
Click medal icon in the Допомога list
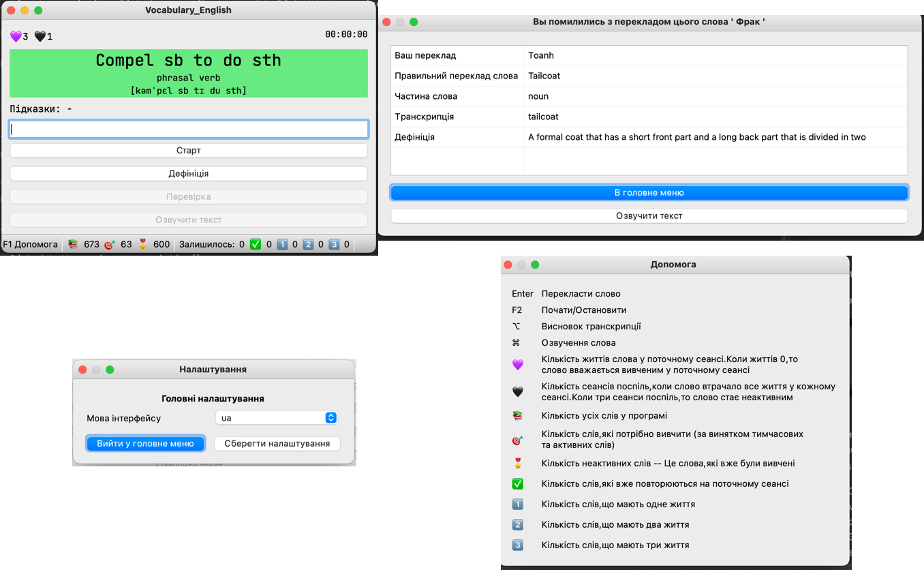(517, 464)
